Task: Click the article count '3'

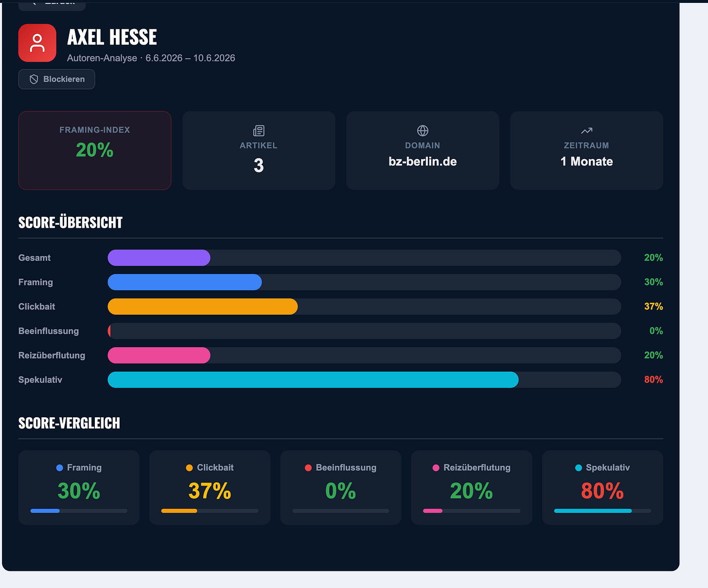Action: click(x=259, y=166)
